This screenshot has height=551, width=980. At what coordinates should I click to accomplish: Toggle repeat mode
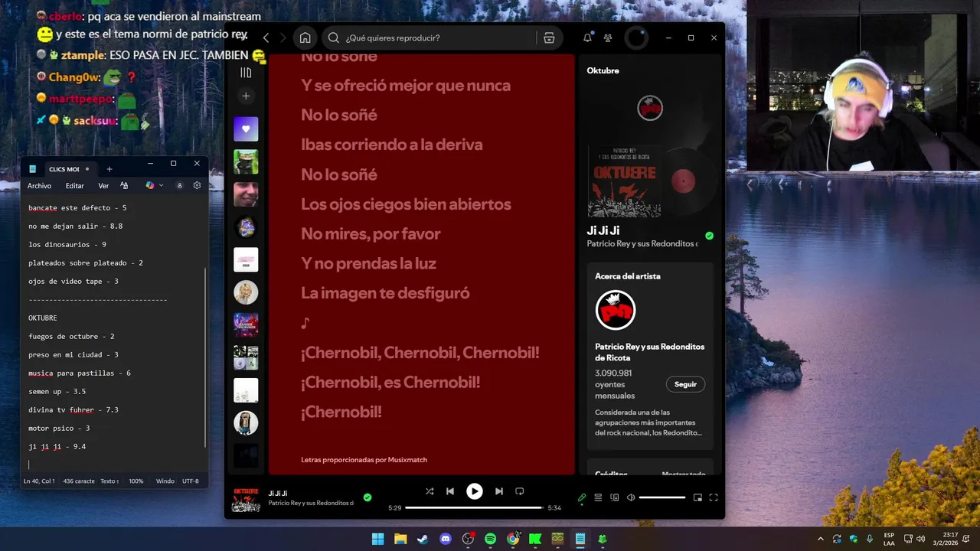coord(519,491)
